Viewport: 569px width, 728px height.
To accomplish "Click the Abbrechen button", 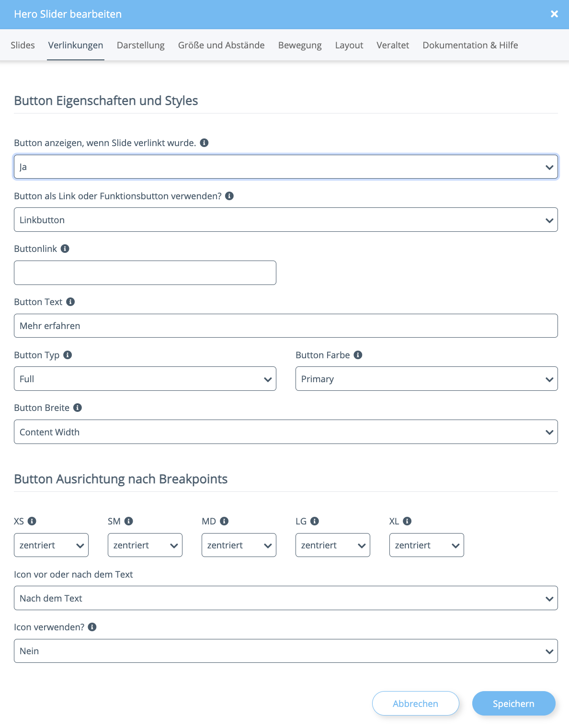I will [415, 704].
